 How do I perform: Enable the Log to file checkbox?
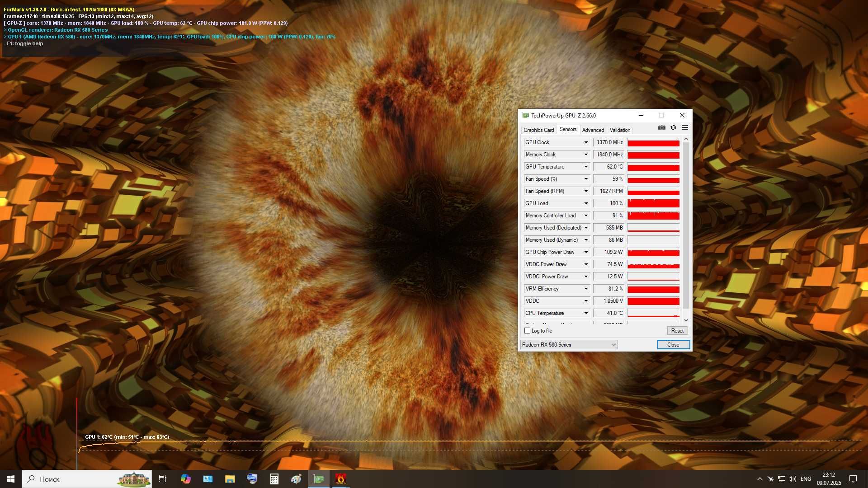(x=527, y=331)
